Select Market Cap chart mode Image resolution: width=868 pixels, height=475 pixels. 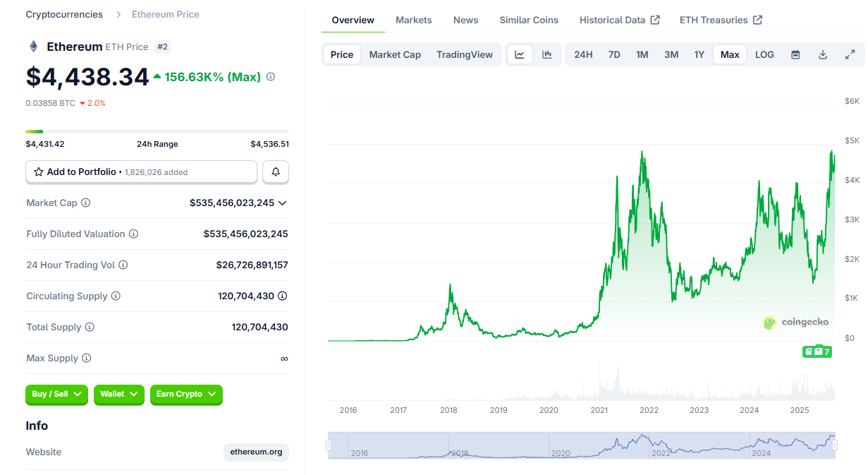pyautogui.click(x=395, y=54)
